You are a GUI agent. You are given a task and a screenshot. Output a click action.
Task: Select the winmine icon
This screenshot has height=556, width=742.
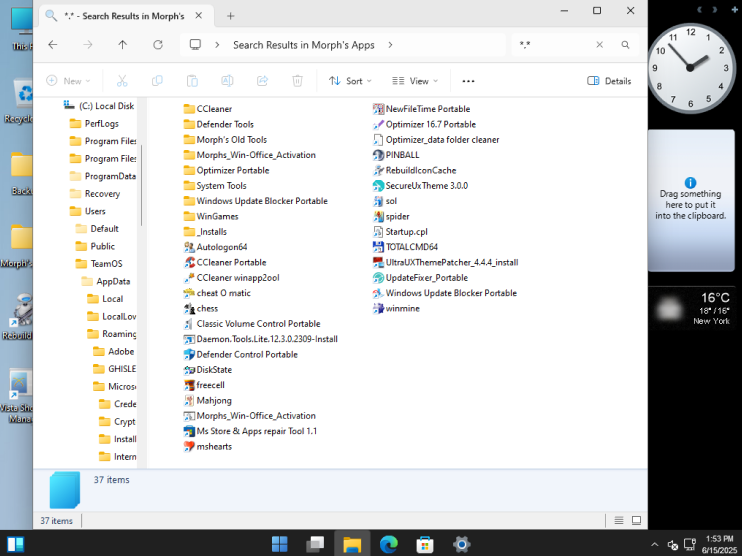click(378, 309)
